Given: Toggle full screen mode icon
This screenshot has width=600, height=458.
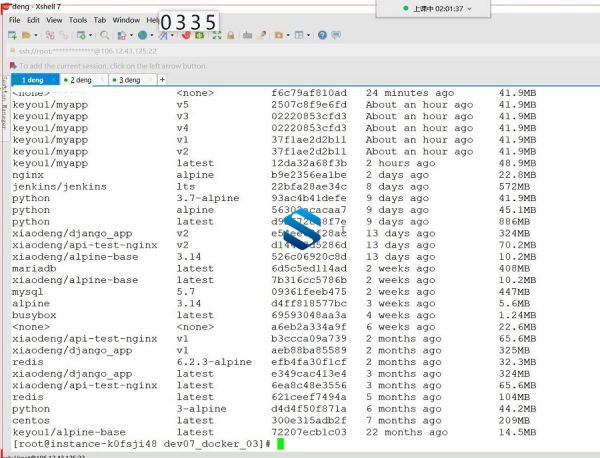Looking at the screenshot, I should [x=217, y=35].
